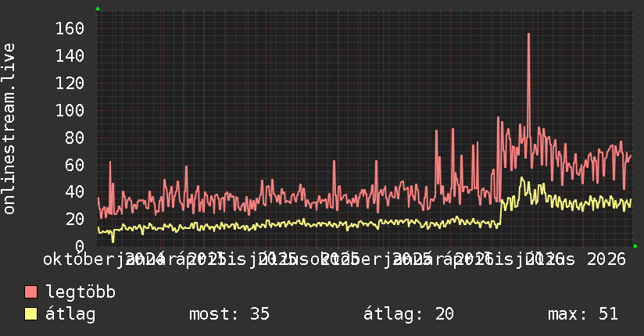This screenshot has width=644, height=336.
Task: Select the legtöbb legend label
Action: point(80,291)
